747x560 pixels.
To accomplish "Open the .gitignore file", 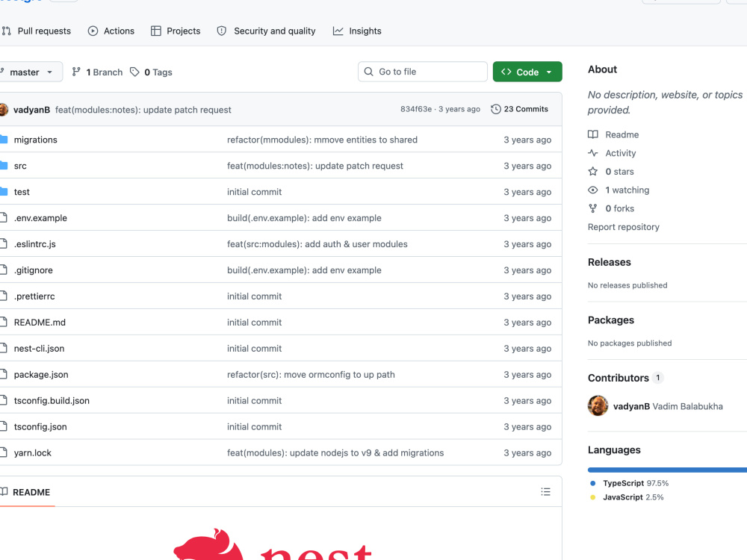I will [34, 270].
